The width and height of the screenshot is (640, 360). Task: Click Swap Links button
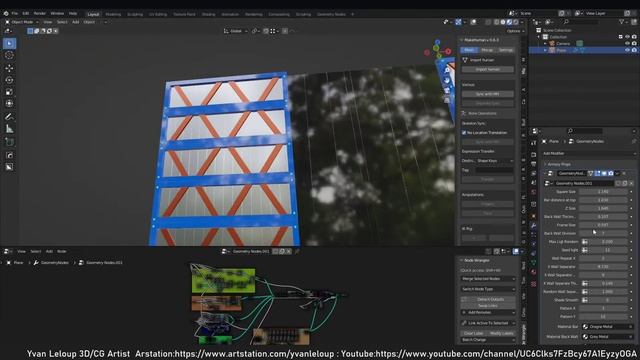(x=488, y=305)
